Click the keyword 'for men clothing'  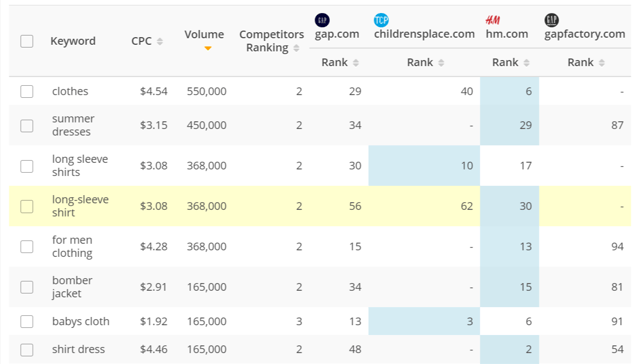(72, 246)
